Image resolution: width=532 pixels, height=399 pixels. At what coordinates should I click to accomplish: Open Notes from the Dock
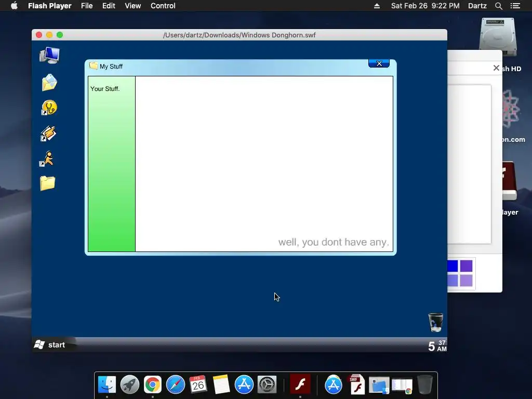(221, 385)
